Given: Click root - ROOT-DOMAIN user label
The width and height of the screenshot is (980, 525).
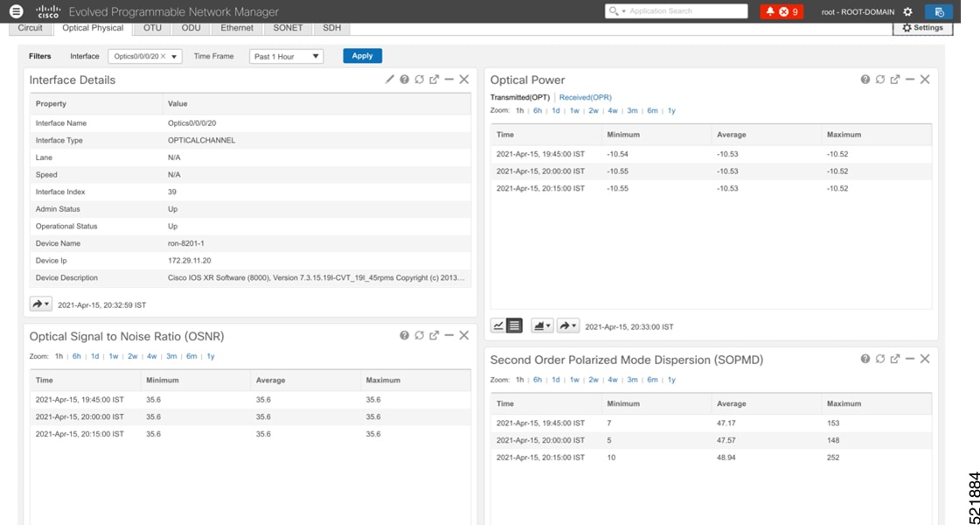Looking at the screenshot, I should pyautogui.click(x=858, y=12).
